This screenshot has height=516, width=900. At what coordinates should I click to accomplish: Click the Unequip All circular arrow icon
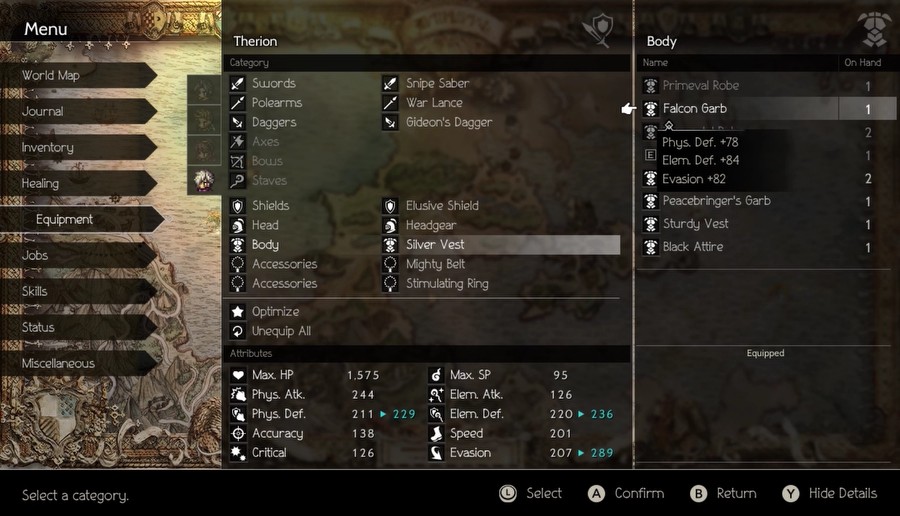(238, 331)
